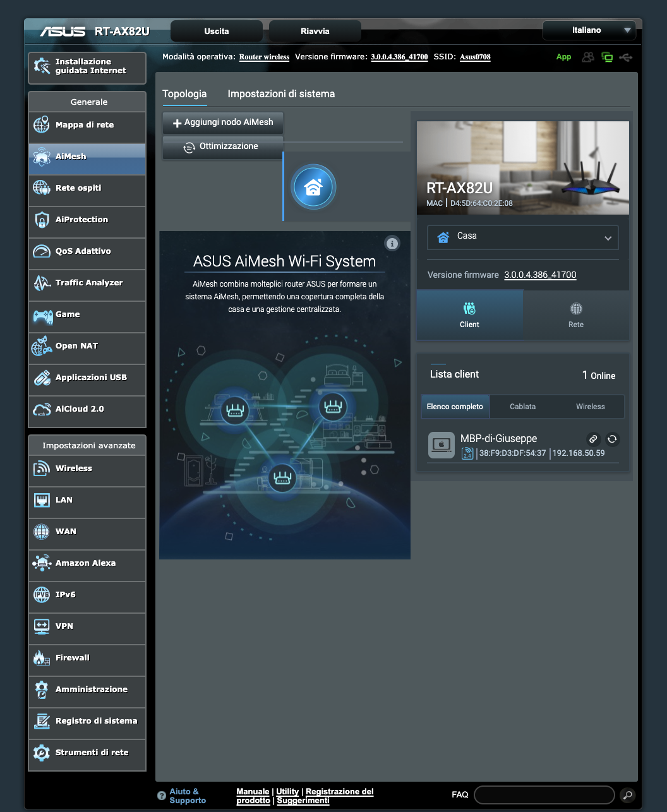Open the IPv6 icon
The height and width of the screenshot is (812, 667).
[42, 594]
